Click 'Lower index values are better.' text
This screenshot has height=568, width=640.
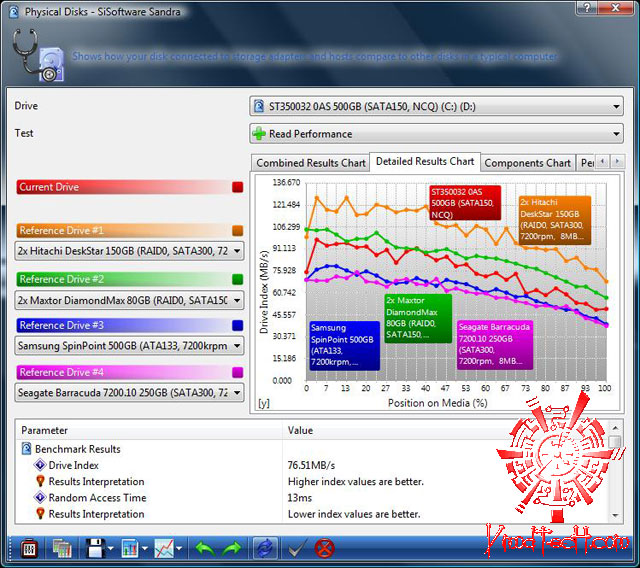click(x=354, y=514)
